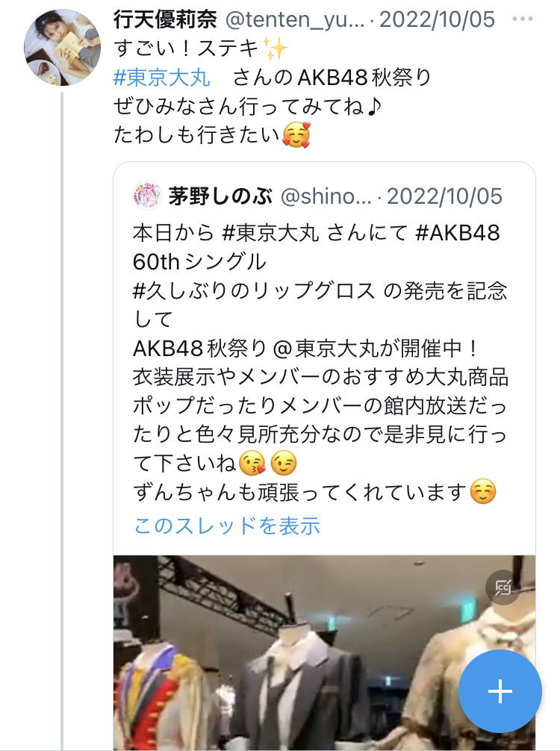Play the mannequin costume video thumbnail

tap(324, 652)
